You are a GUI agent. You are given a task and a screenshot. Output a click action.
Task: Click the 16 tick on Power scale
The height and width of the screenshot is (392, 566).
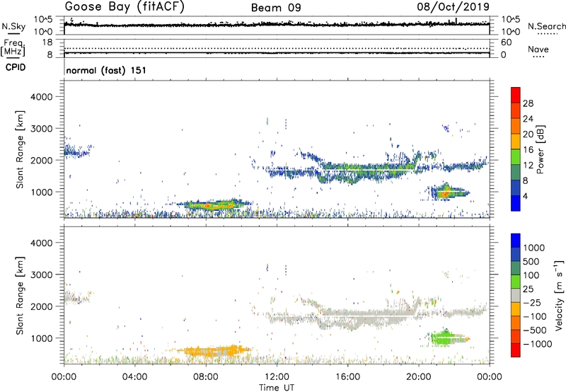pyautogui.click(x=528, y=150)
